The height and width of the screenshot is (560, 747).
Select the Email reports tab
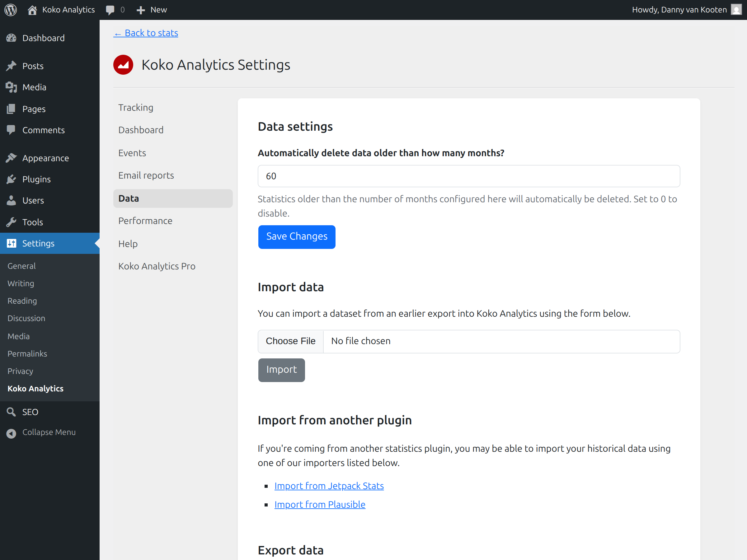point(146,175)
